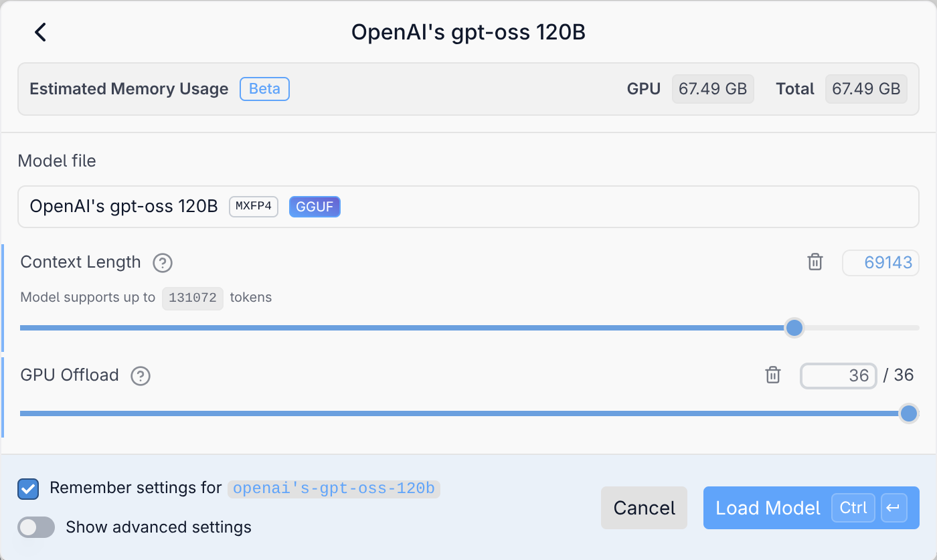The width and height of the screenshot is (937, 560).
Task: Click the Ctrl shortcut badge
Action: 853,508
